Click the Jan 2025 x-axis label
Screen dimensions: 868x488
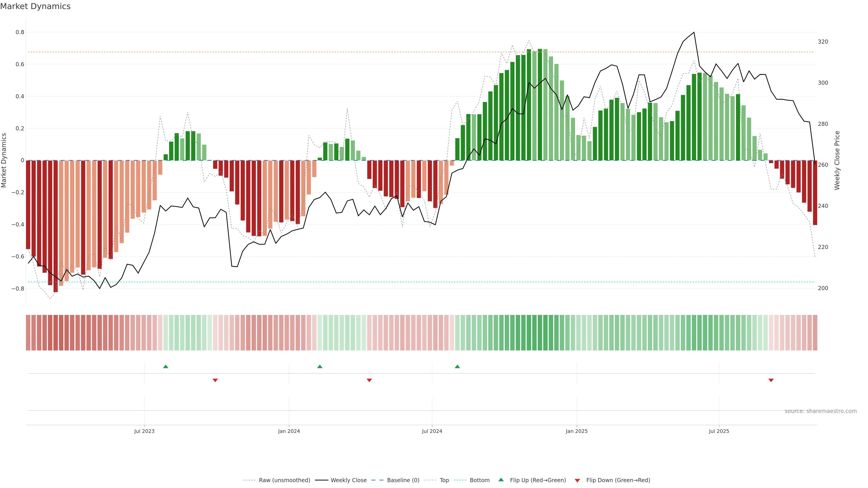click(577, 431)
